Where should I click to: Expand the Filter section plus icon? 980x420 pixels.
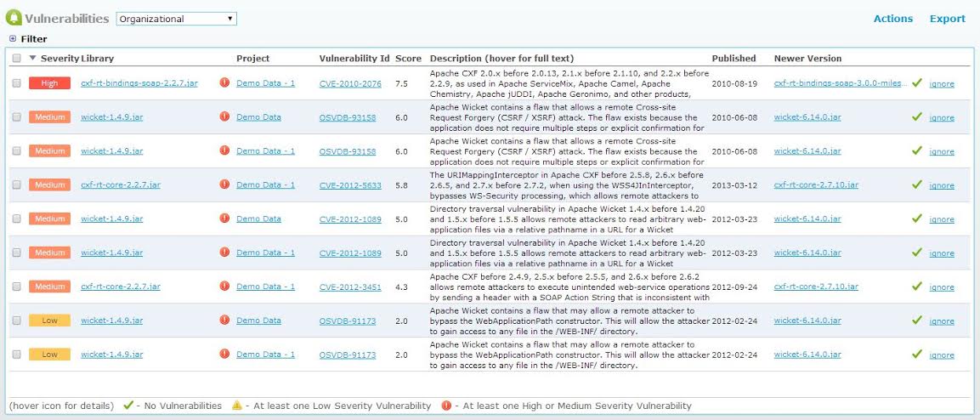[x=13, y=39]
